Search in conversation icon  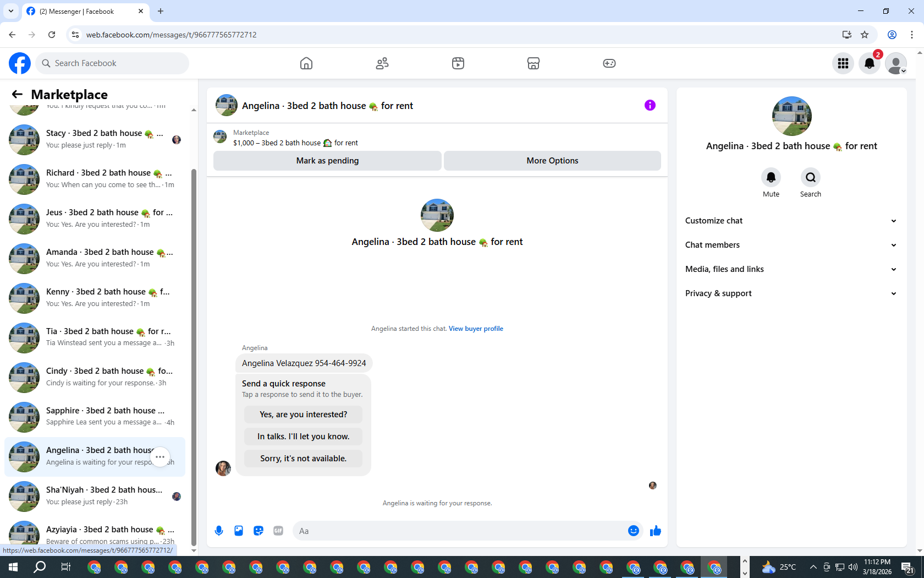coord(811,177)
